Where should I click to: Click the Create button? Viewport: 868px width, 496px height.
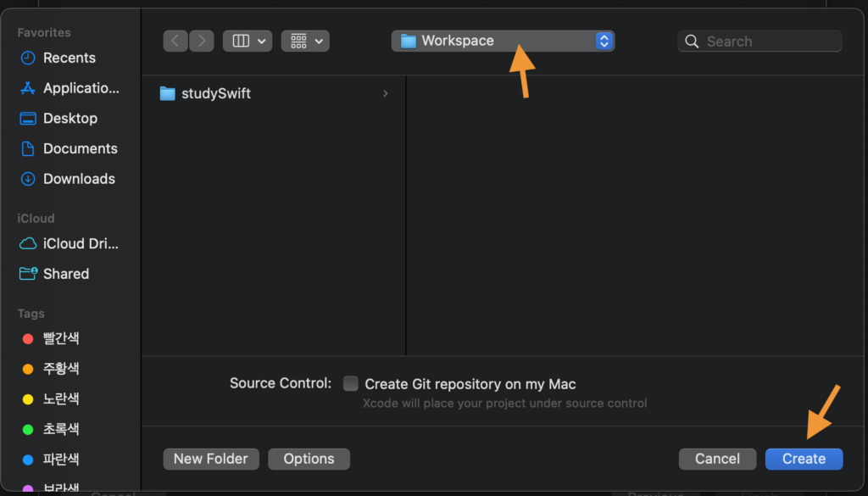[x=804, y=459]
